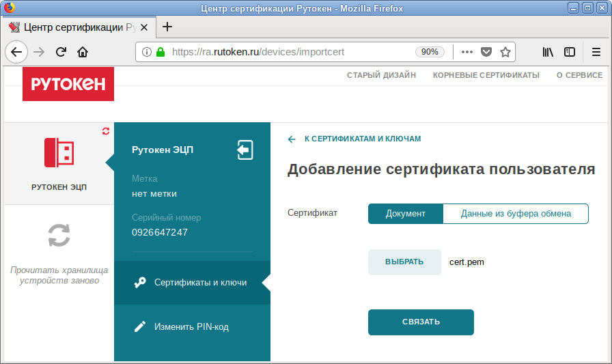Viewport: 612px width, 364px height.
Task: Select the red Рутокен ЭЦП device icon
Action: click(59, 152)
